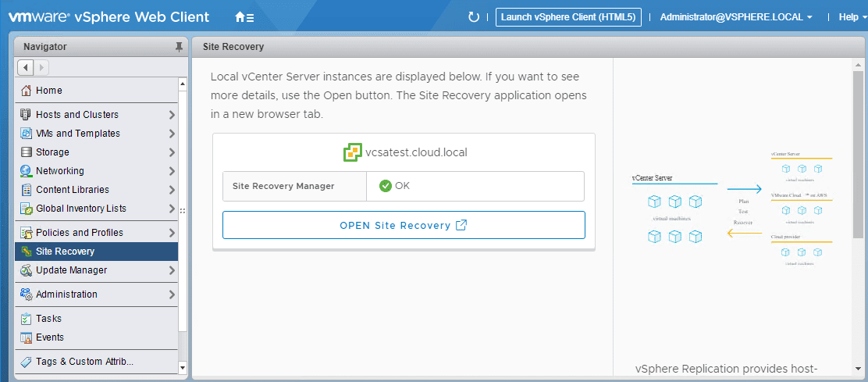Select Content Libraries label in Navigator
This screenshot has height=382, width=868.
click(x=73, y=190)
